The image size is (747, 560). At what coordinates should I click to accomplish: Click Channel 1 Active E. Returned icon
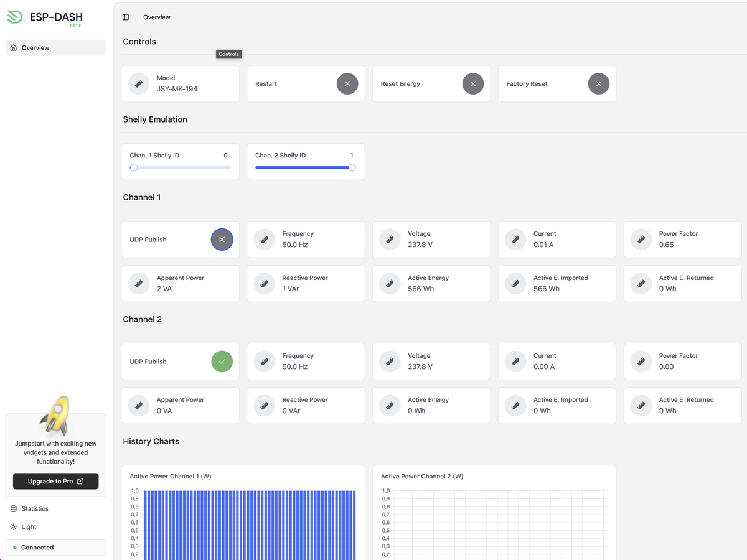pyautogui.click(x=641, y=283)
